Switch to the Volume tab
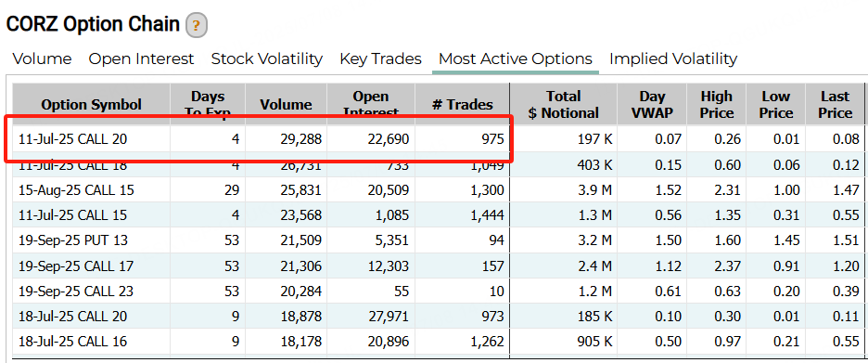The width and height of the screenshot is (868, 363). tap(42, 58)
